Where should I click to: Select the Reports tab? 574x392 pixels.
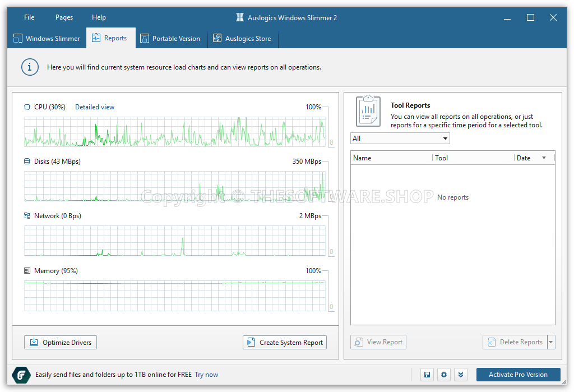coord(110,38)
